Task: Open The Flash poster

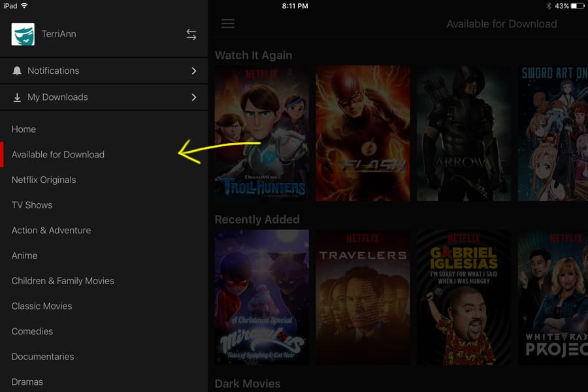Action: pyautogui.click(x=363, y=133)
